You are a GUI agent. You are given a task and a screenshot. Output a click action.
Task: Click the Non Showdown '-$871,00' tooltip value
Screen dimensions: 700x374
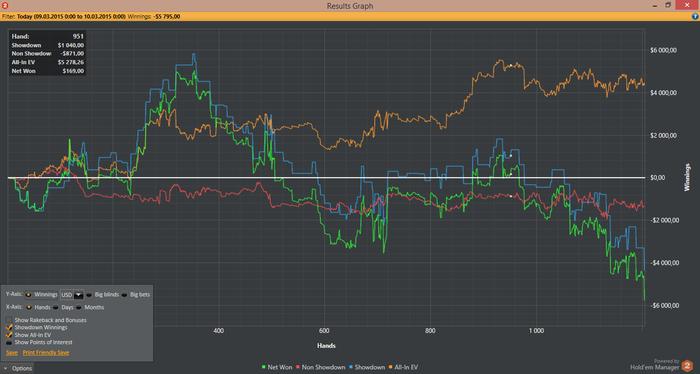pyautogui.click(x=72, y=54)
